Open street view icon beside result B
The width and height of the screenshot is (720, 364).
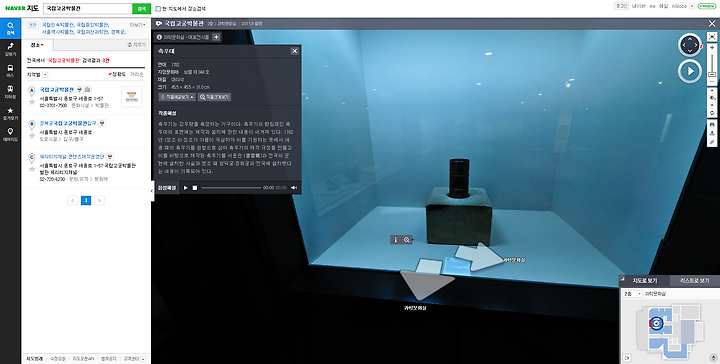pyautogui.click(x=102, y=123)
